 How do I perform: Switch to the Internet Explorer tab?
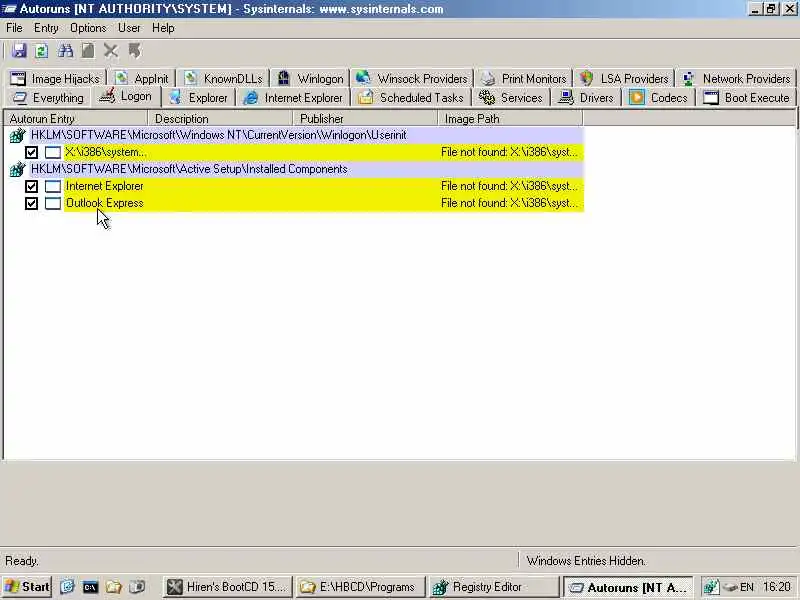point(293,97)
